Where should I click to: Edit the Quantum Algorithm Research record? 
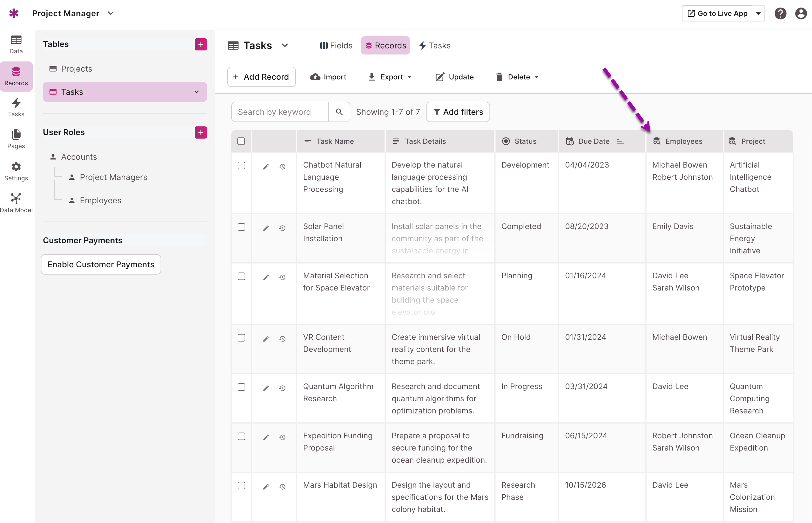(x=266, y=388)
